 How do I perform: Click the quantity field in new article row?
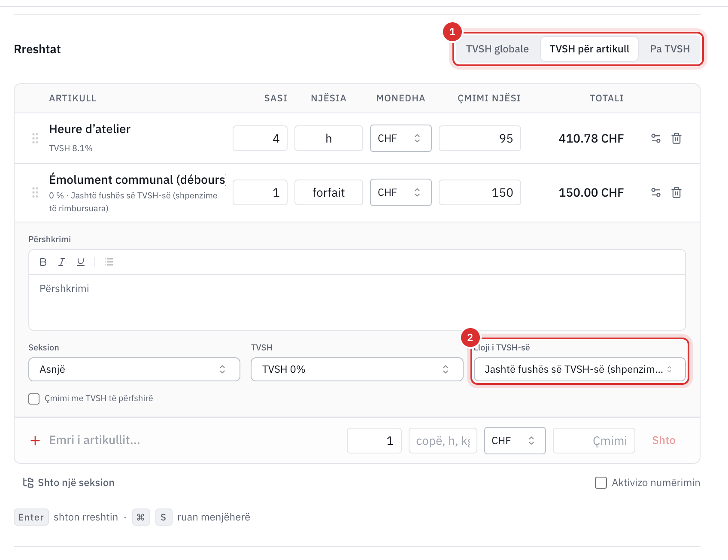tap(374, 441)
